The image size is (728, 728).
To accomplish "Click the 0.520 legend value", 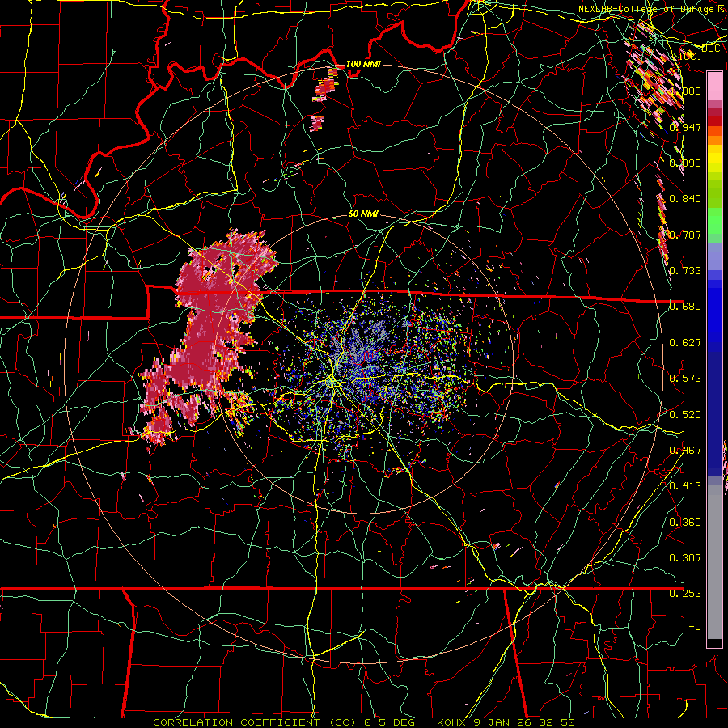I will click(685, 415).
